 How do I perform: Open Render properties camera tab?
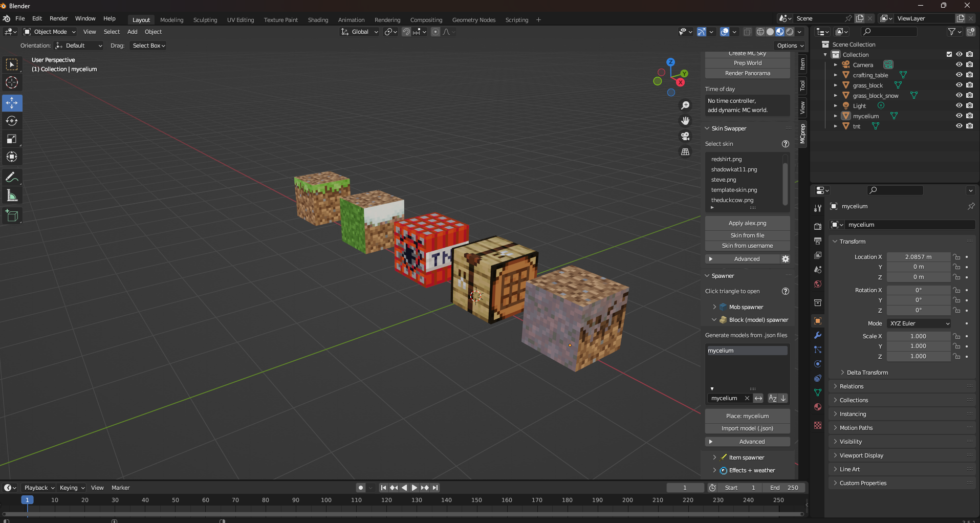click(817, 226)
